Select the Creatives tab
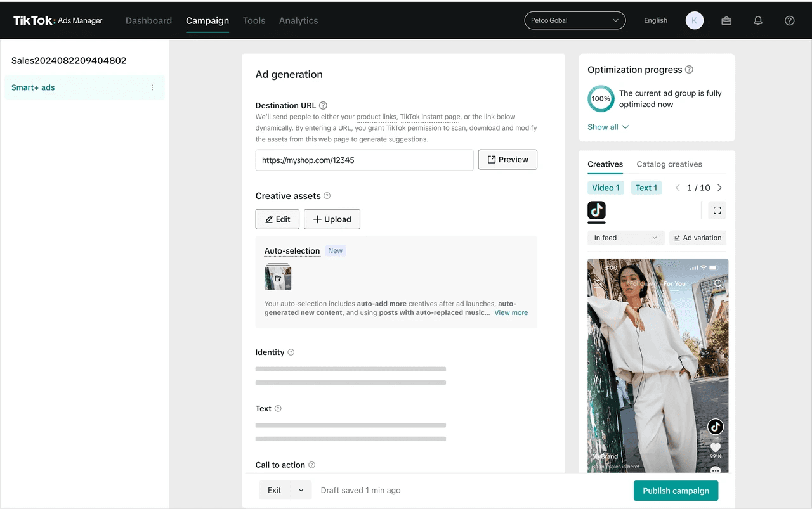Screen dimensions: 812x509 click(x=605, y=164)
